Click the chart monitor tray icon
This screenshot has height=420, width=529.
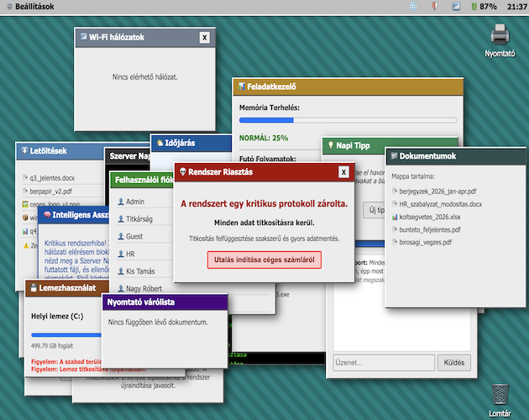tap(456, 7)
